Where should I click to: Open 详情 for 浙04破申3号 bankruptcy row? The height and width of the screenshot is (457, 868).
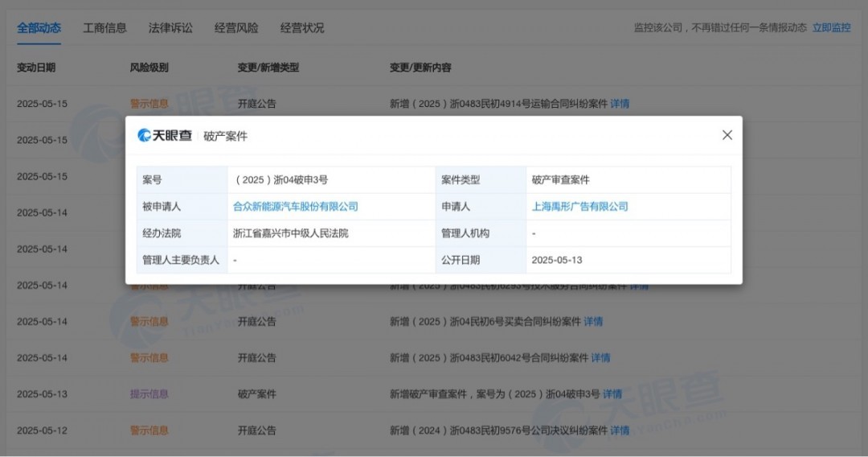(612, 394)
